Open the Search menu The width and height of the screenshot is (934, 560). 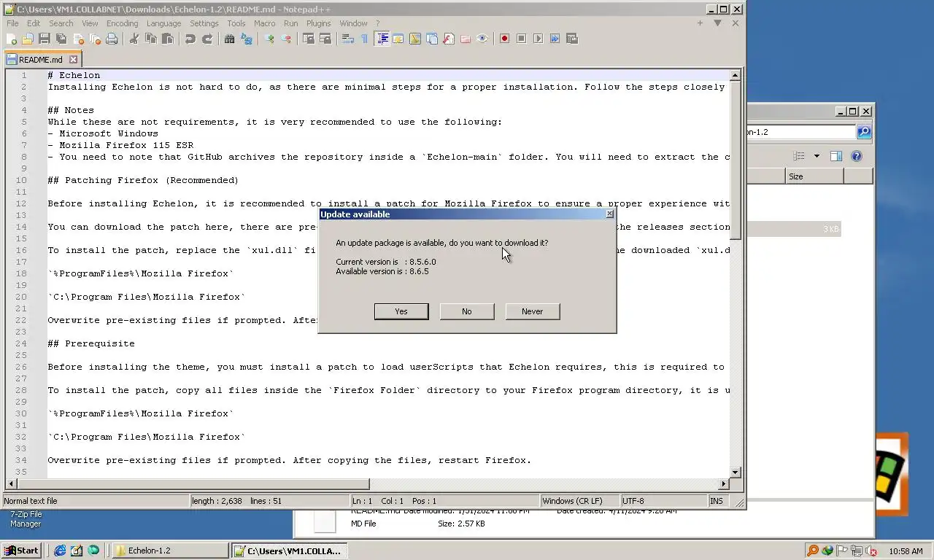61,23
